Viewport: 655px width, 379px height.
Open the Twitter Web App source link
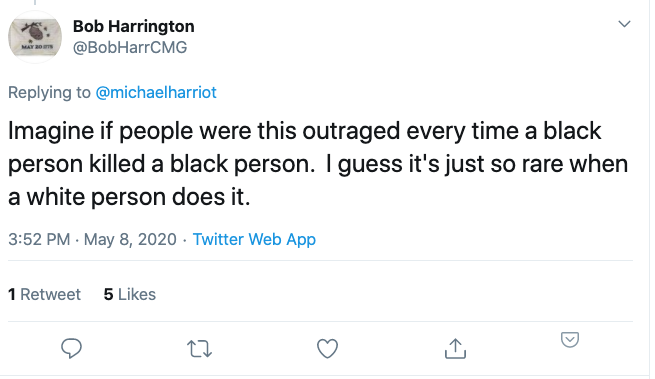254,239
